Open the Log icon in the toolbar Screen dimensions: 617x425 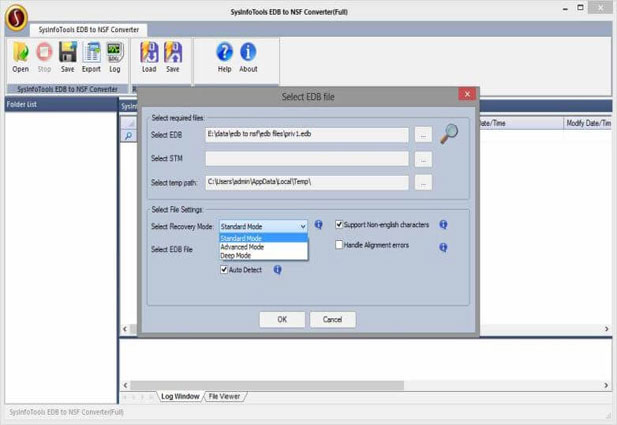(x=115, y=52)
